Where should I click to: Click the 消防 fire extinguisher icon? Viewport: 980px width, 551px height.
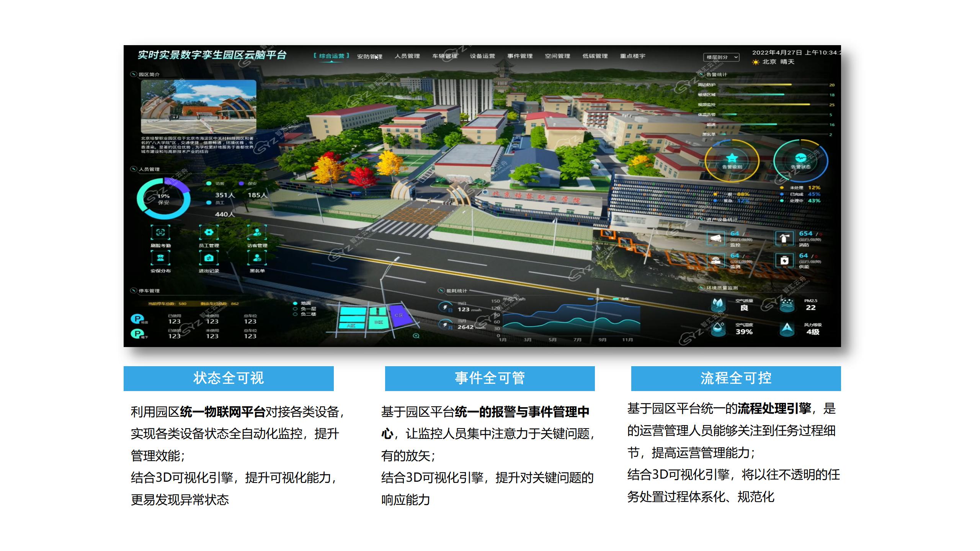[x=784, y=238]
